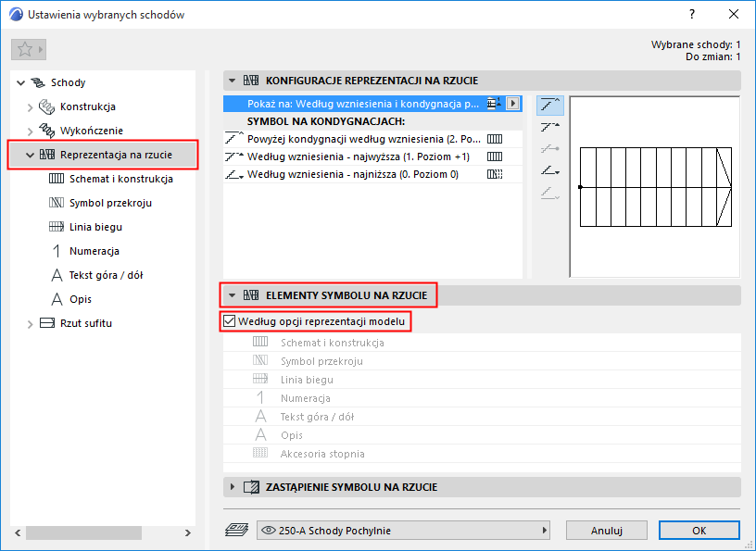Image resolution: width=756 pixels, height=551 pixels.
Task: Open Opis tree page
Action: (x=80, y=299)
